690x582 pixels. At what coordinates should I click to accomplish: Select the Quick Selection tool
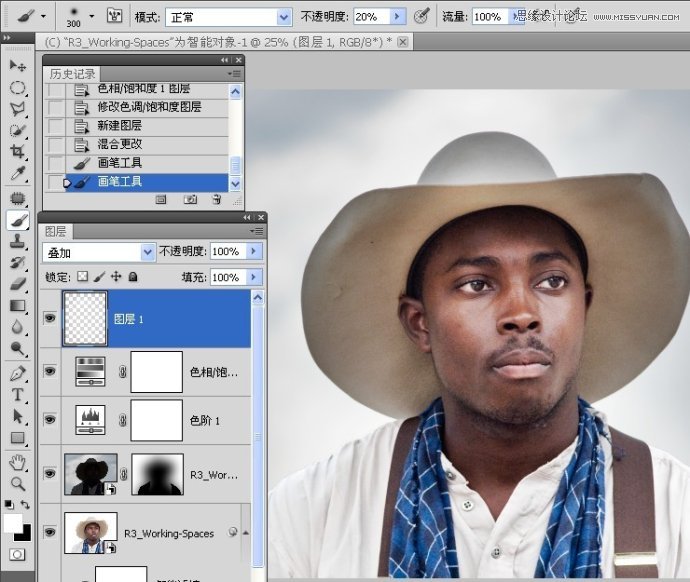click(18, 131)
